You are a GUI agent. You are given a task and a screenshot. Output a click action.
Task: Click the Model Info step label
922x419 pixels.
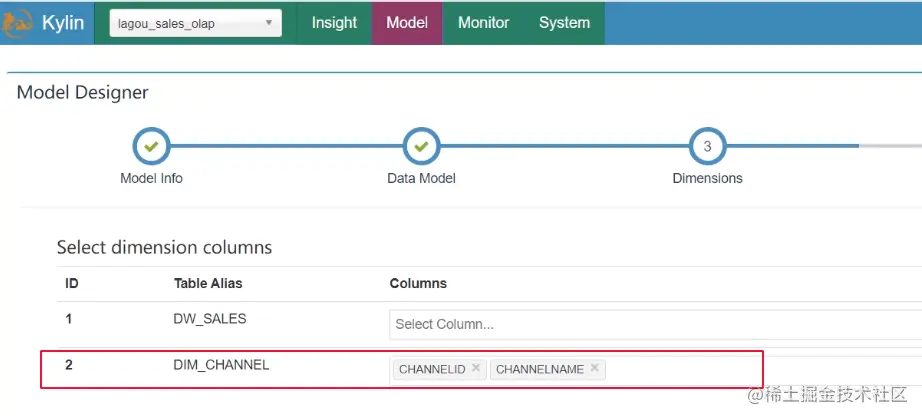(151, 178)
